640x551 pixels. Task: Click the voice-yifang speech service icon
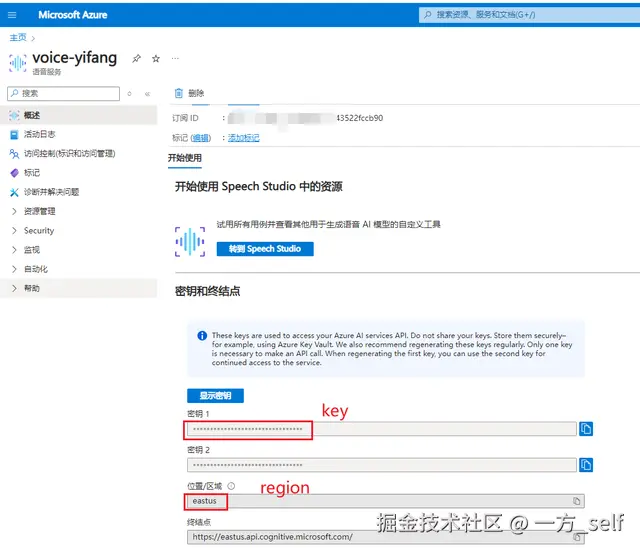click(18, 63)
